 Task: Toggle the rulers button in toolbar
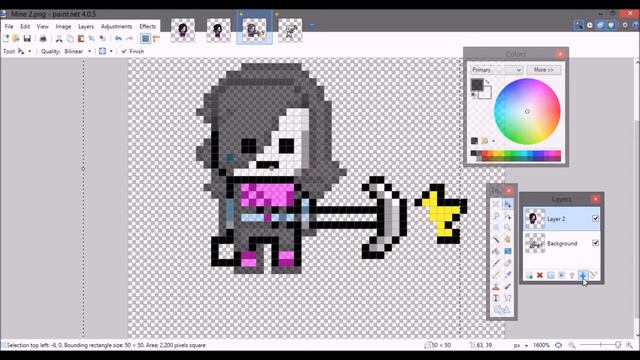[156, 39]
